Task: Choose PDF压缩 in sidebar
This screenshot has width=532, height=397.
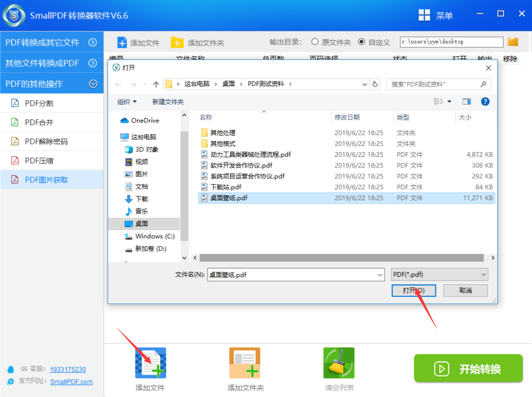Action: point(52,160)
